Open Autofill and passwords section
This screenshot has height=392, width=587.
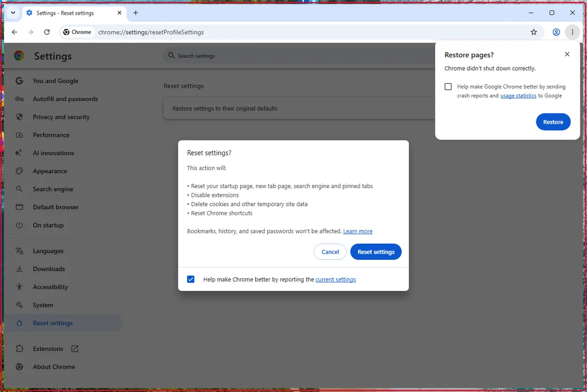[65, 99]
